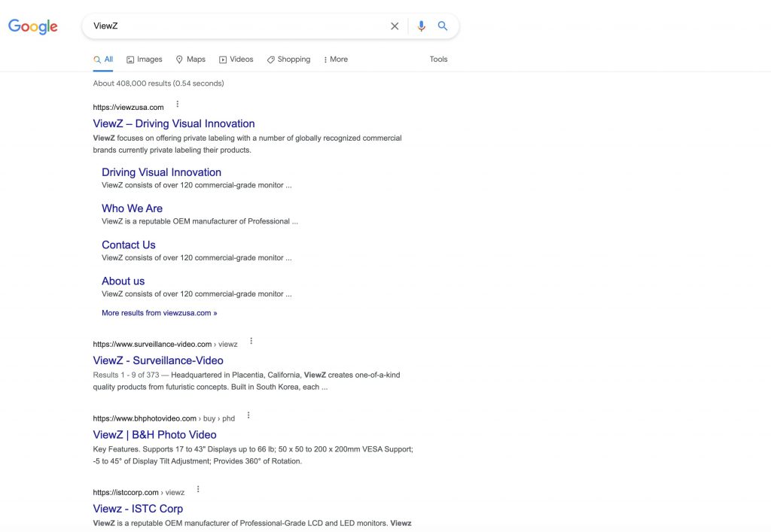Open the Viewz - ISTC Corp result

click(138, 509)
